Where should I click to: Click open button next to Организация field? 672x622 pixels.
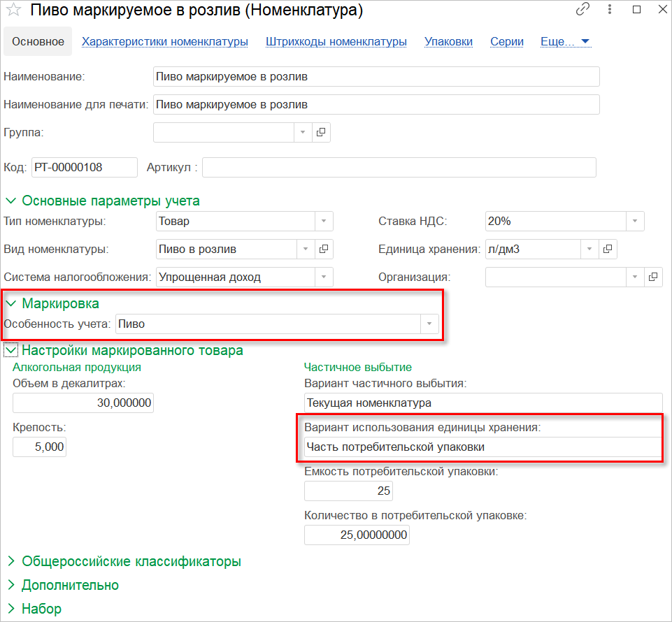pyautogui.click(x=652, y=277)
